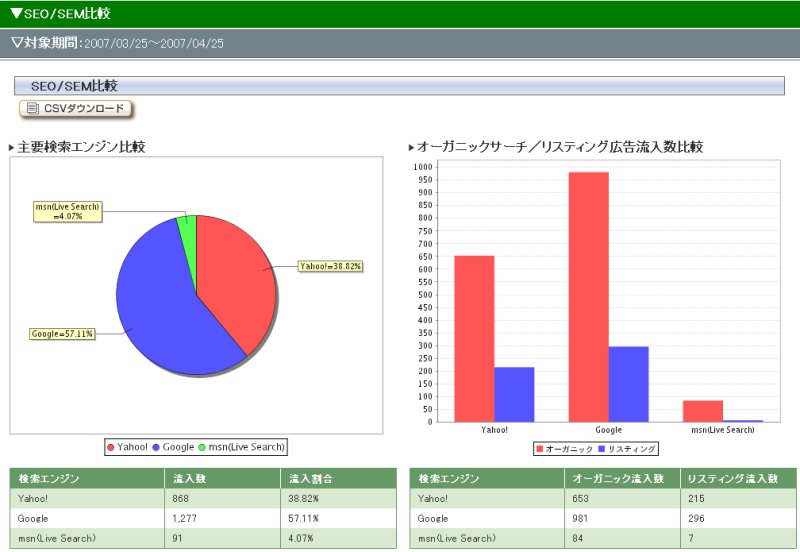Click the 検索エンジン header in left table
The width and height of the screenshot is (800, 552).
coord(87,479)
